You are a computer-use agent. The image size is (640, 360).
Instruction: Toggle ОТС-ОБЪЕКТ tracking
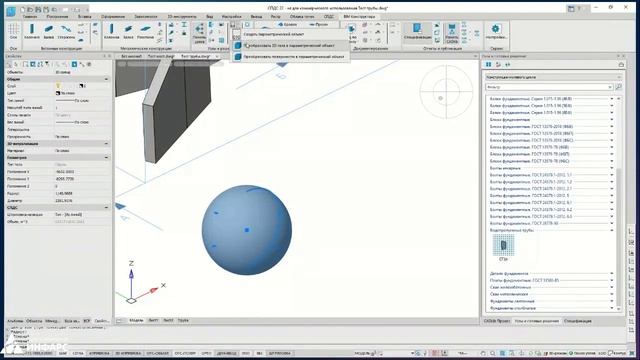click(158, 353)
